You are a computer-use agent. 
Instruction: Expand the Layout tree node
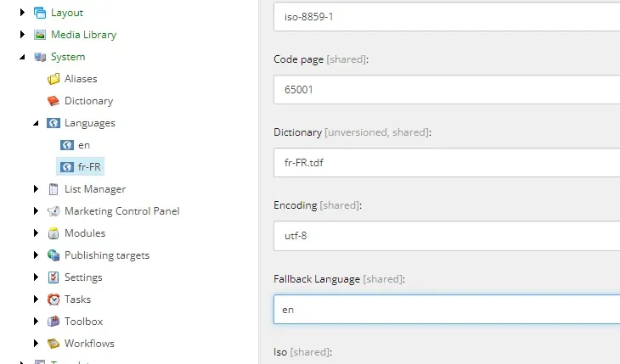23,13
